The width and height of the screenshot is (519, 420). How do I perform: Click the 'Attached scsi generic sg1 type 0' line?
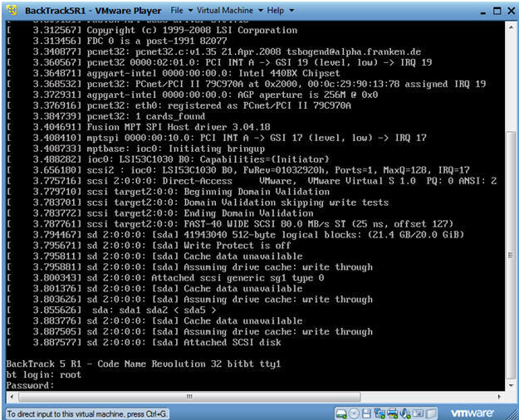tap(165, 278)
